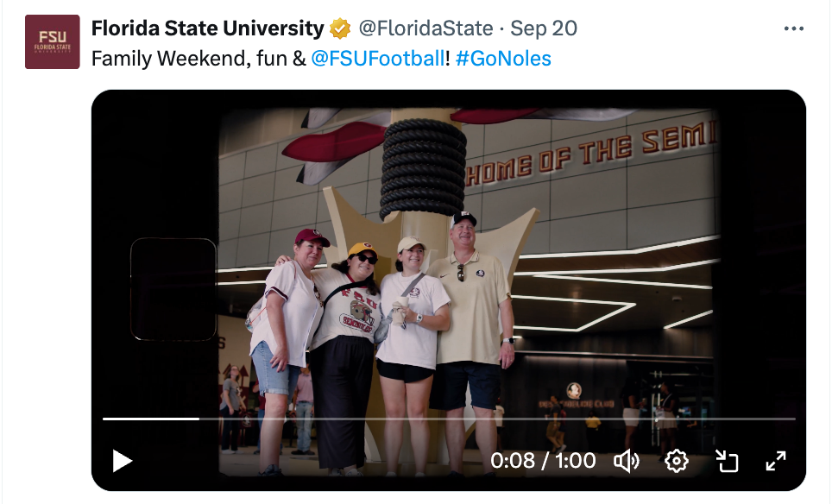Click the playhead at the current position

199,419
